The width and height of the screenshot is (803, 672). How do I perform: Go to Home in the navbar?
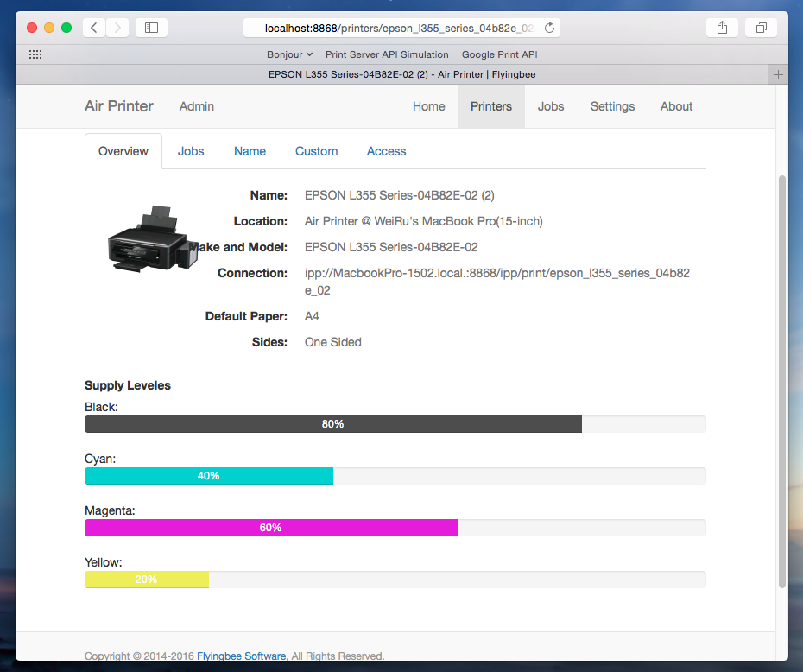click(x=428, y=106)
